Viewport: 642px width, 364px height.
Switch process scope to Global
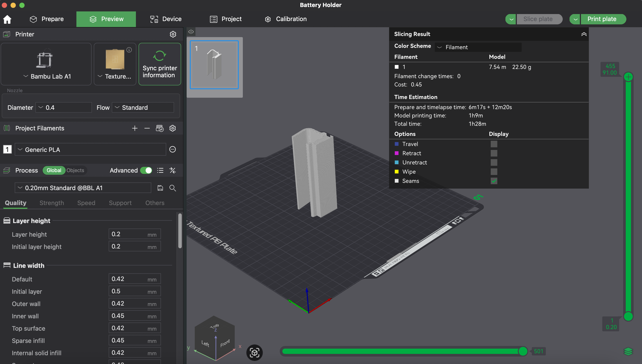(x=54, y=171)
